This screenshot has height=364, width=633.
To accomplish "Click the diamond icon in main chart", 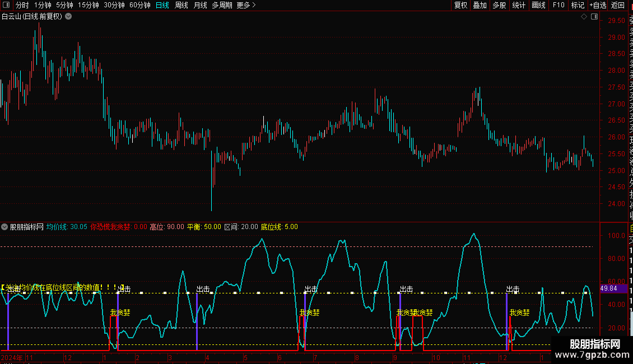I will click(584, 17).
